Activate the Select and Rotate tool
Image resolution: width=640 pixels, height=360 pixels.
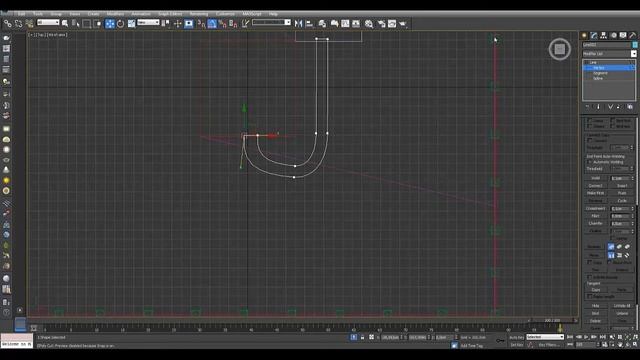pos(120,24)
